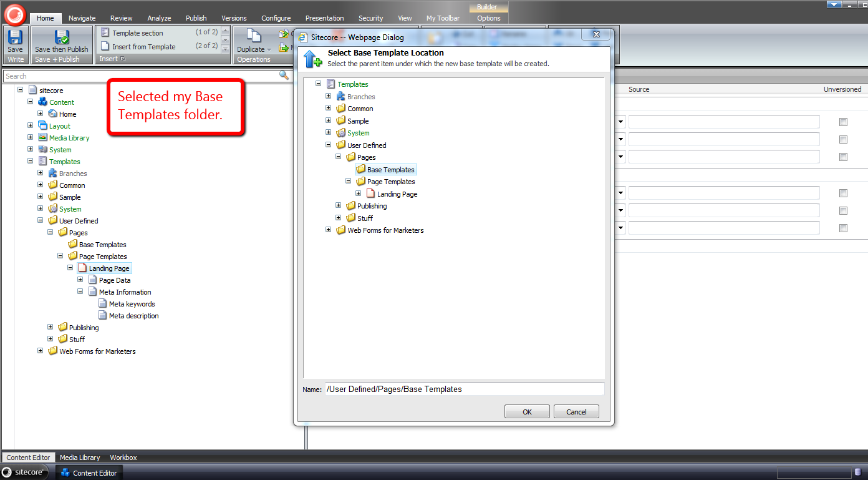Screen dimensions: 868x480
Task: Click the search magnifier icon
Action: pos(284,76)
